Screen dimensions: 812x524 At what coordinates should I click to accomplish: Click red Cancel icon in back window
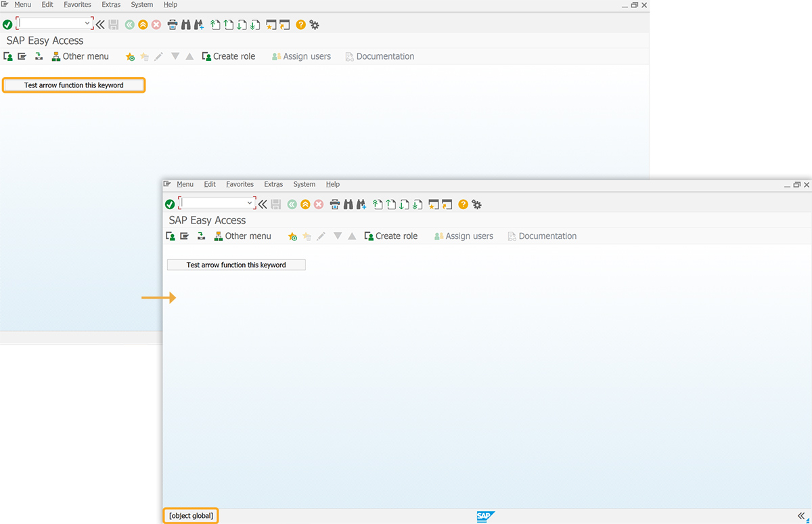156,24
